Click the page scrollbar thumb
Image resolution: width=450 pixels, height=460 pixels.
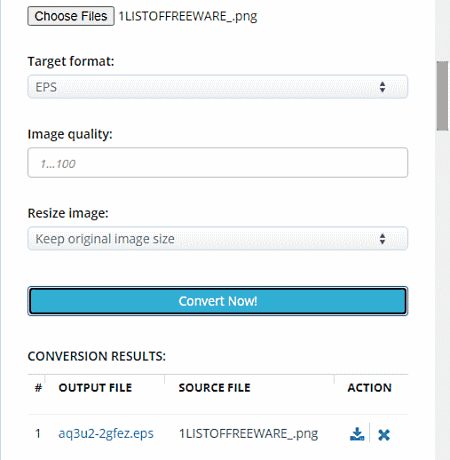tap(443, 96)
